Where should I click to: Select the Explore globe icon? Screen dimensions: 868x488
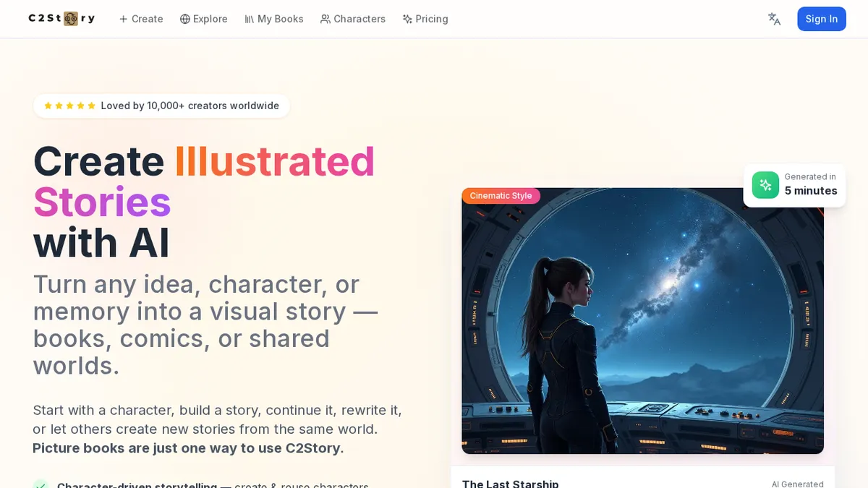(184, 19)
